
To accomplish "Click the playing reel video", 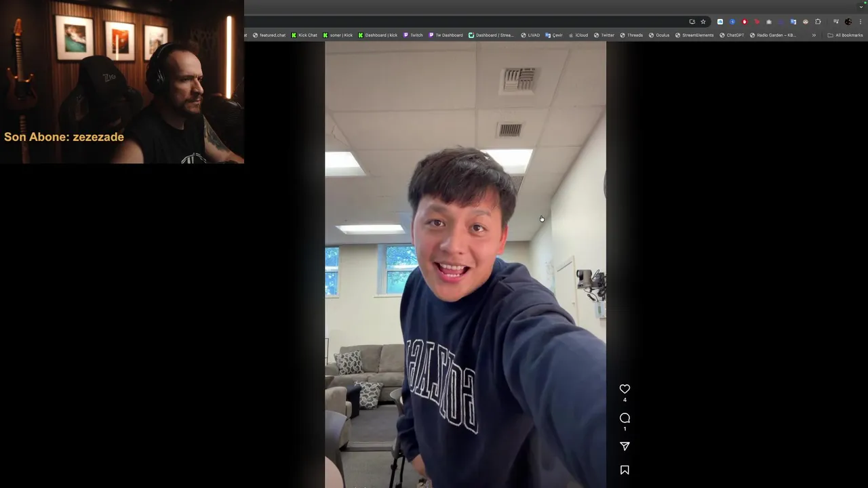I will [x=465, y=264].
